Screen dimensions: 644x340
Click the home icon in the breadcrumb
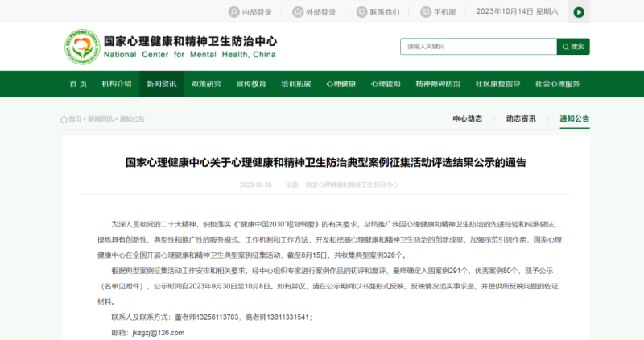click(64, 119)
